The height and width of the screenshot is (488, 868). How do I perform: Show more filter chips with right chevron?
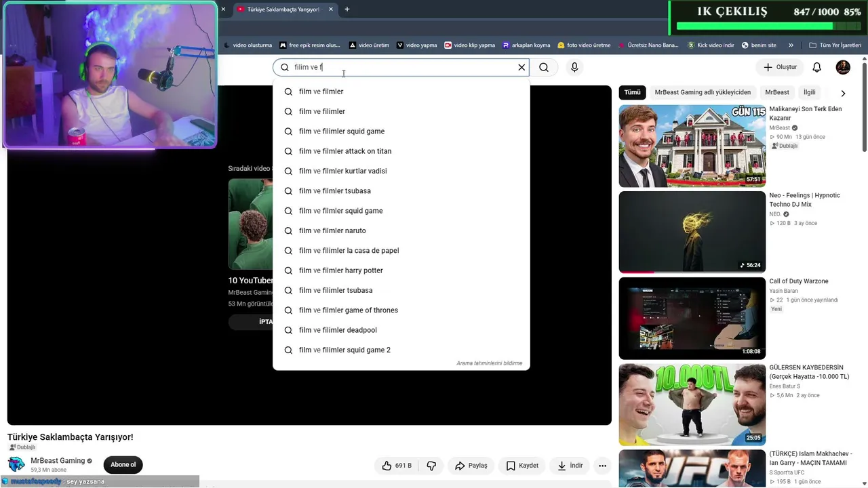tap(843, 93)
